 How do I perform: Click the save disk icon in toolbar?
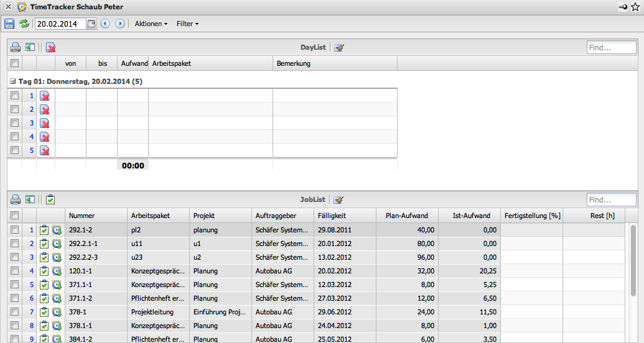(x=9, y=24)
